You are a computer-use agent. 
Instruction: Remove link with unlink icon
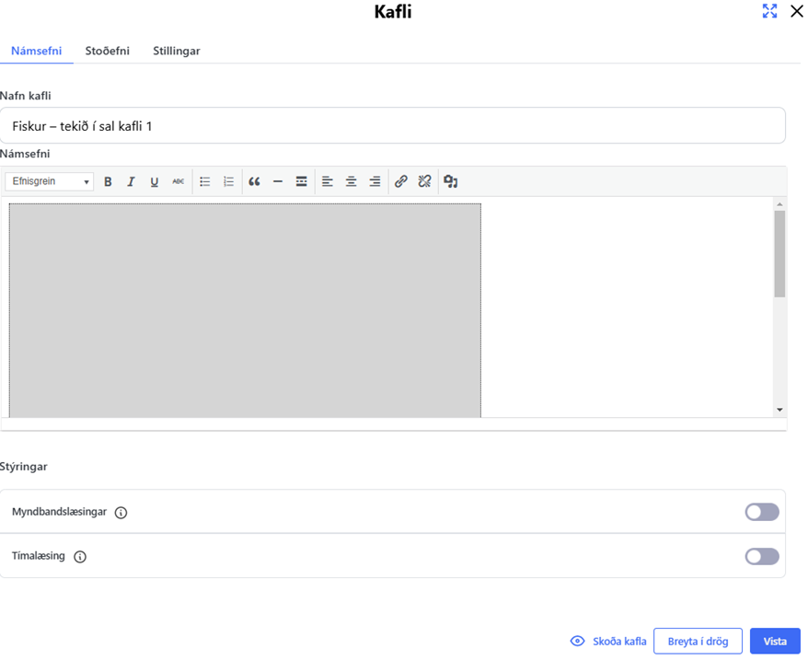424,182
